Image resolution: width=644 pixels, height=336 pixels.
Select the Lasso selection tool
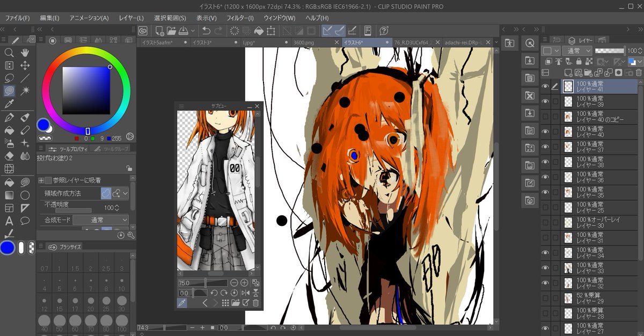tap(9, 78)
